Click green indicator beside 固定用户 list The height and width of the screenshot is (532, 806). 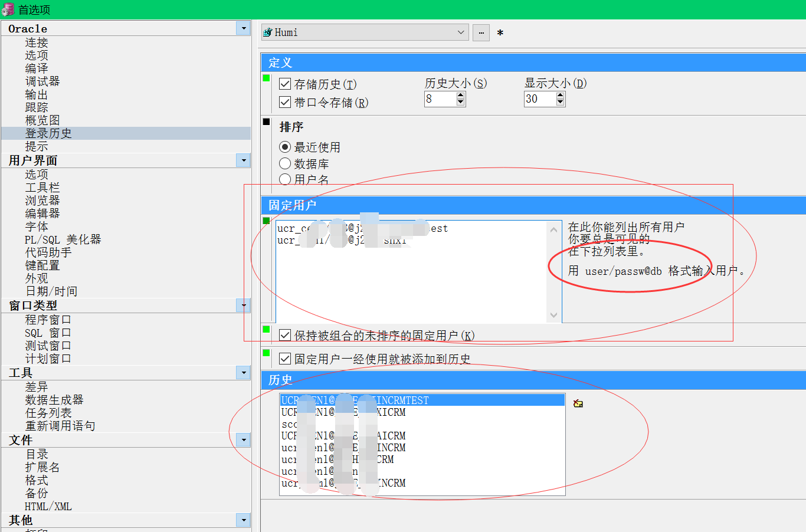click(266, 221)
